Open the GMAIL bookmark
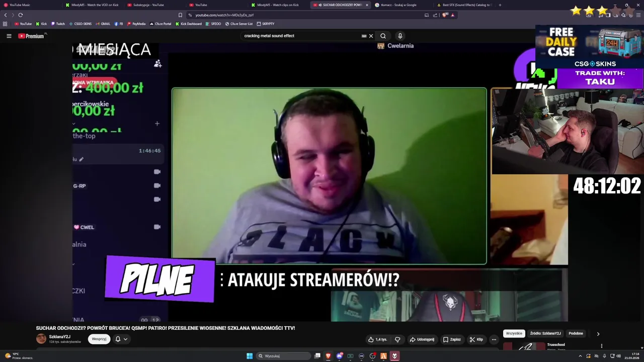 (103, 24)
